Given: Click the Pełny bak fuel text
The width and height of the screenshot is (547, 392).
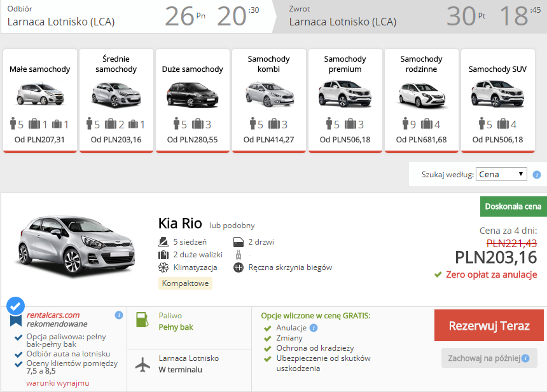Looking at the screenshot, I should click(176, 327).
